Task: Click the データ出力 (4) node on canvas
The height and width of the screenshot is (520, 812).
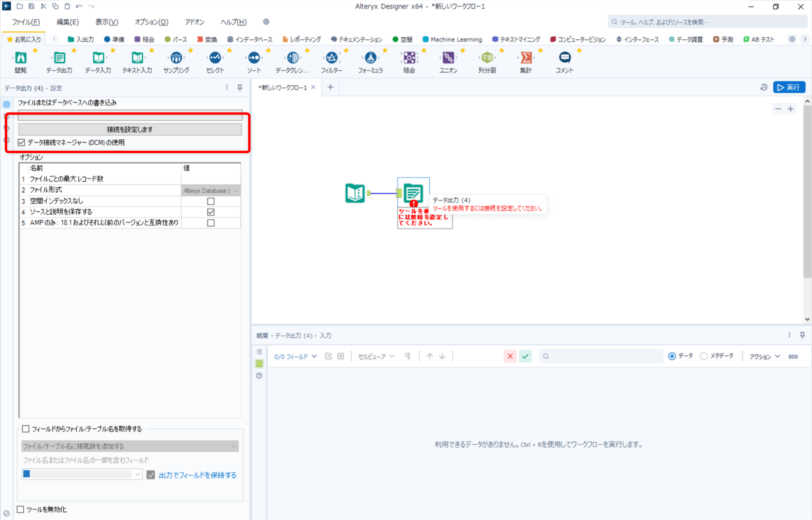Action: [413, 193]
